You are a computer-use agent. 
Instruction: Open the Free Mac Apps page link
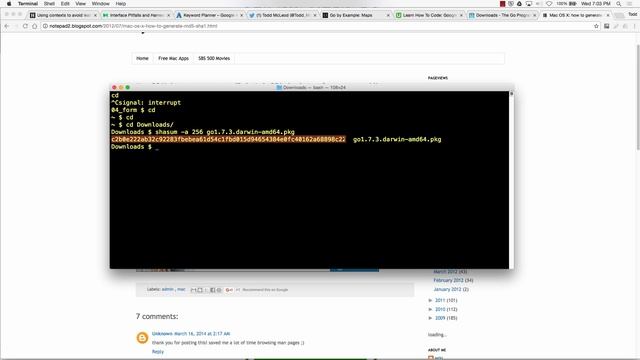pyautogui.click(x=173, y=58)
